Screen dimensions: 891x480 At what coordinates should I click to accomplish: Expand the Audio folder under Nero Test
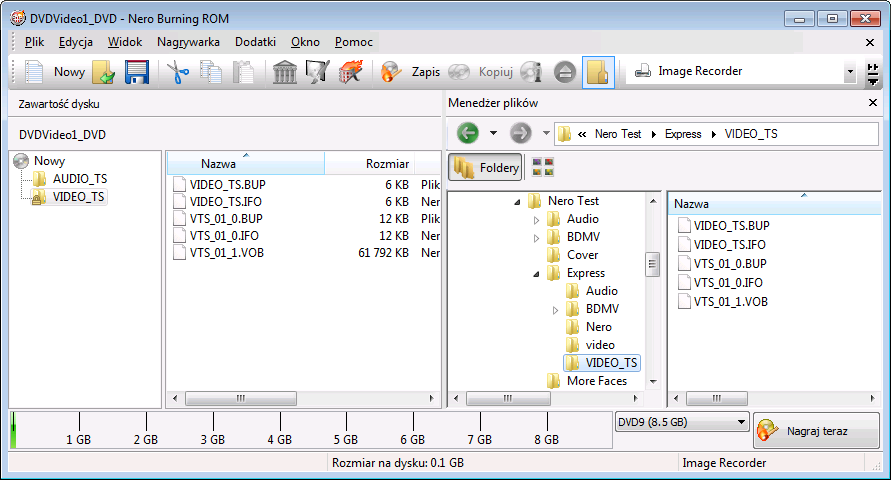536,220
